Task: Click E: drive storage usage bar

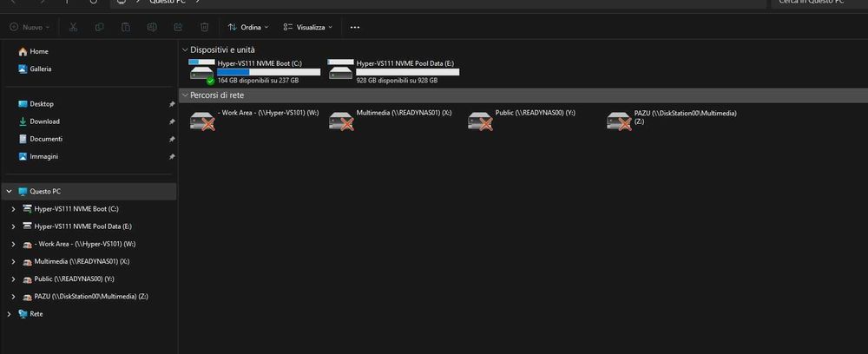Action: (407, 72)
